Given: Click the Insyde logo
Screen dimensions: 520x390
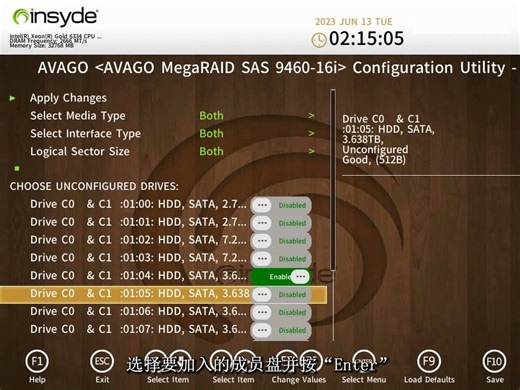Looking at the screenshot, I should (55, 17).
